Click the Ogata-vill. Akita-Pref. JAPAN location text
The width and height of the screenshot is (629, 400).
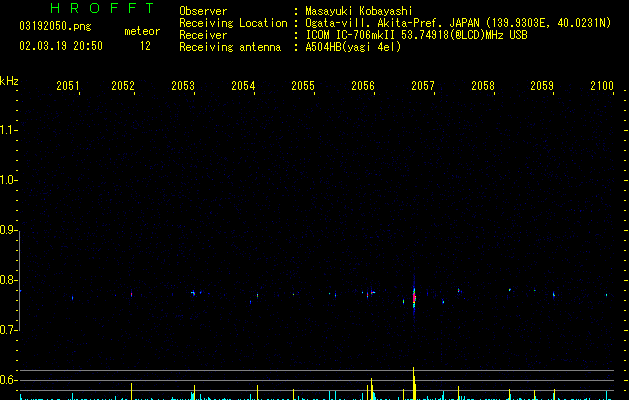[x=458, y=23]
